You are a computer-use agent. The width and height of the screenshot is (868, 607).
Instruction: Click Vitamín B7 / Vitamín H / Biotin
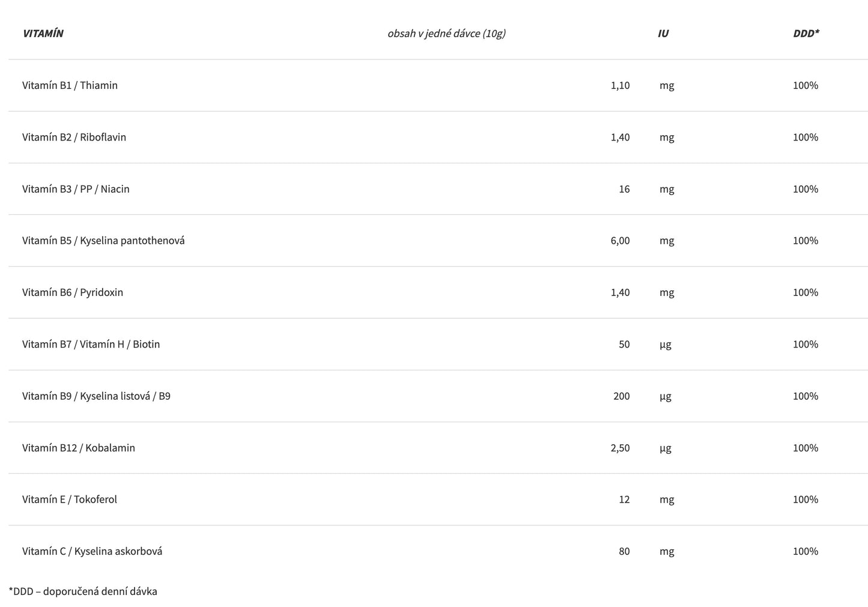coord(91,344)
